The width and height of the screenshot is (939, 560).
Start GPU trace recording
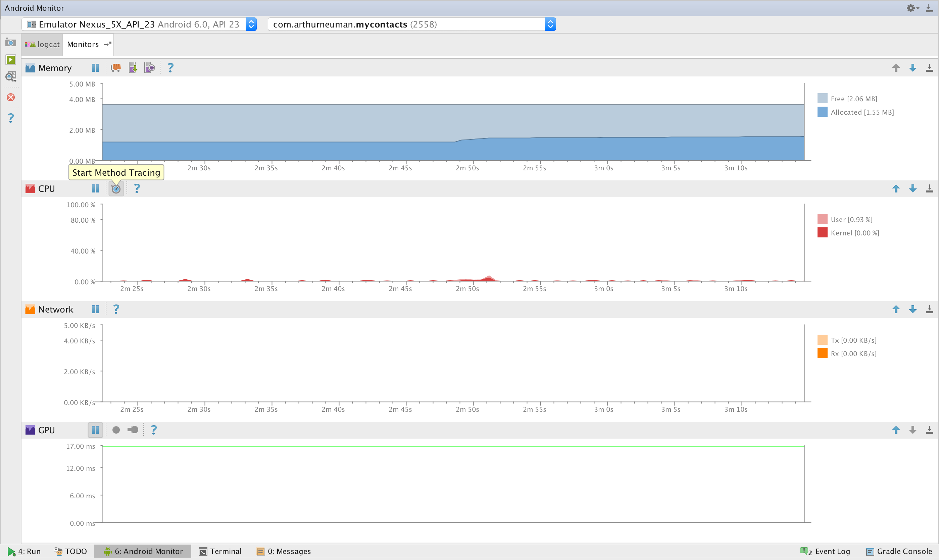click(x=116, y=430)
